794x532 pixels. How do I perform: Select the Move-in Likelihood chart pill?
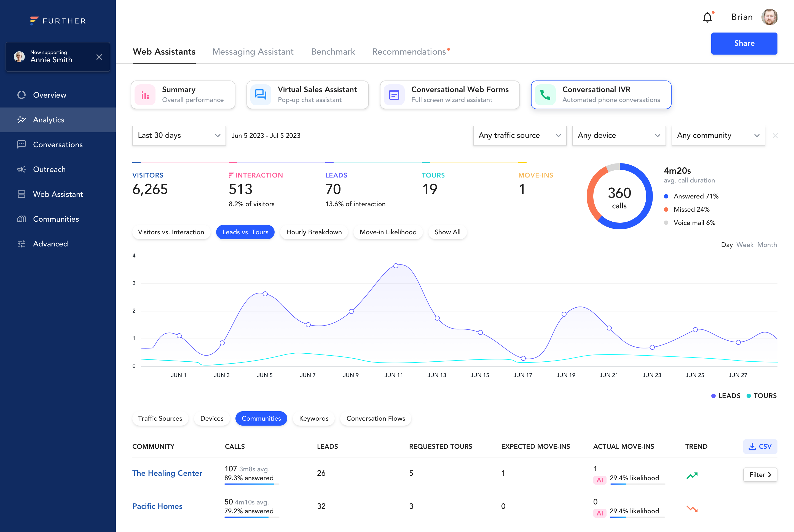tap(388, 232)
